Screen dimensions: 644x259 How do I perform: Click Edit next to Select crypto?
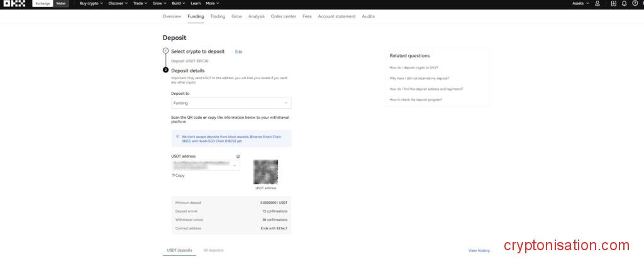click(x=238, y=52)
